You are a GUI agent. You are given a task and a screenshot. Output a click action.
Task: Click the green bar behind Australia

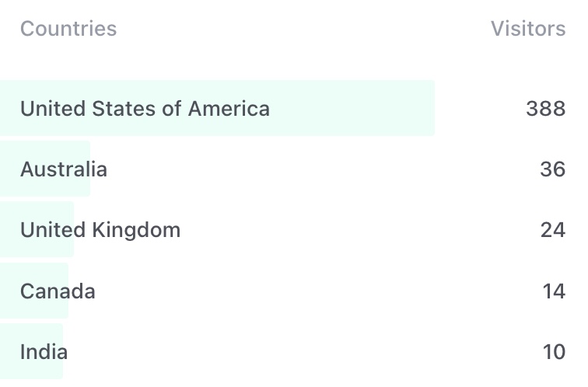45,169
